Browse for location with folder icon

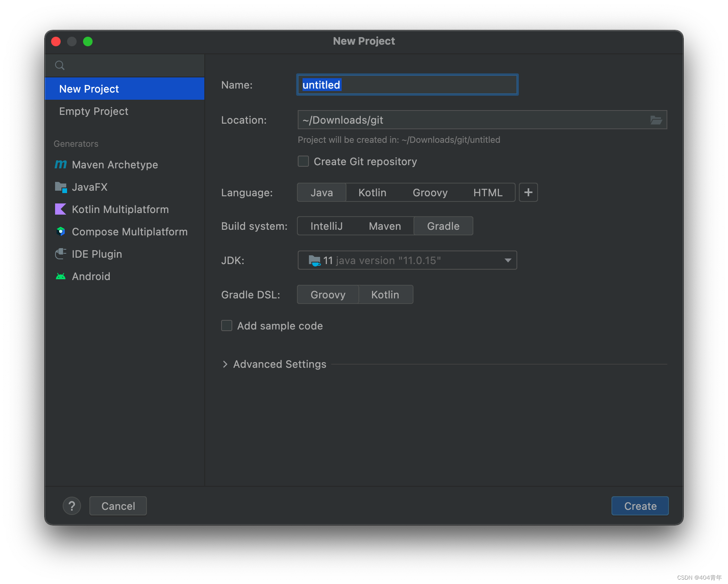click(656, 120)
